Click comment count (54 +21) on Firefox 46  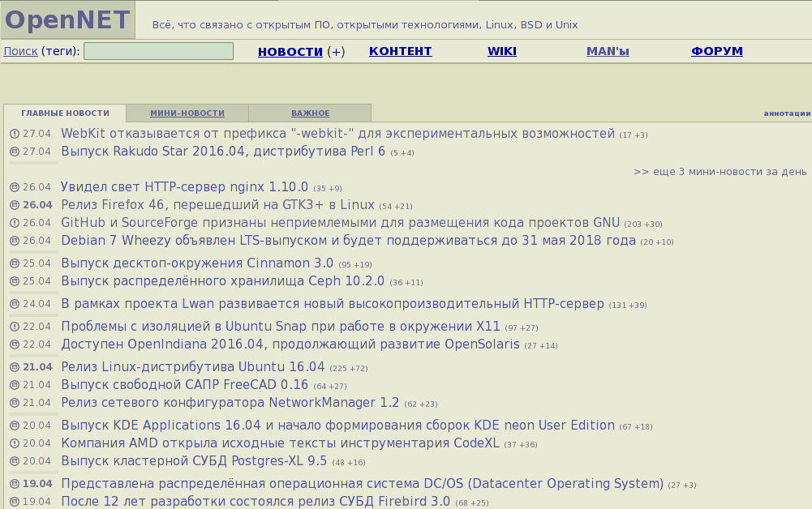point(396,207)
